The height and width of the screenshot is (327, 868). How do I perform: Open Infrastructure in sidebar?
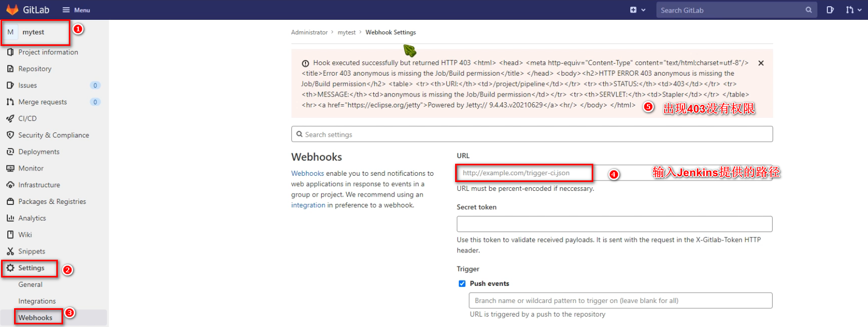pos(39,185)
